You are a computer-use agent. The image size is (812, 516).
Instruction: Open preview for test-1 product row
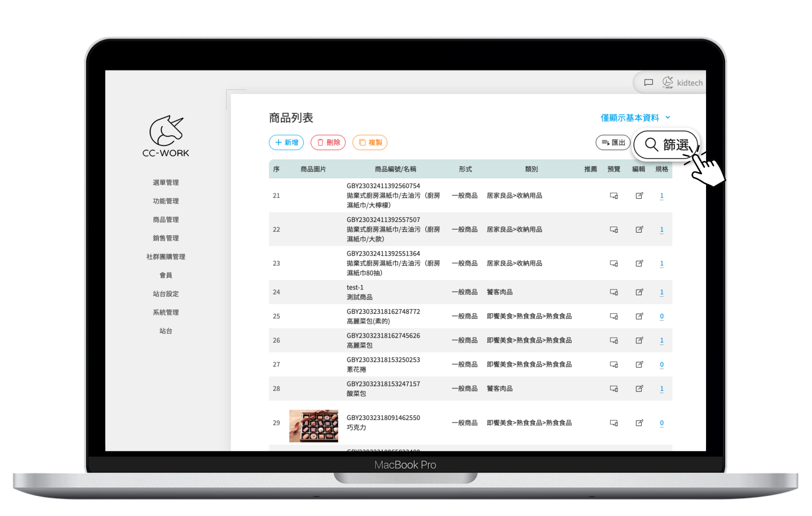tap(614, 292)
